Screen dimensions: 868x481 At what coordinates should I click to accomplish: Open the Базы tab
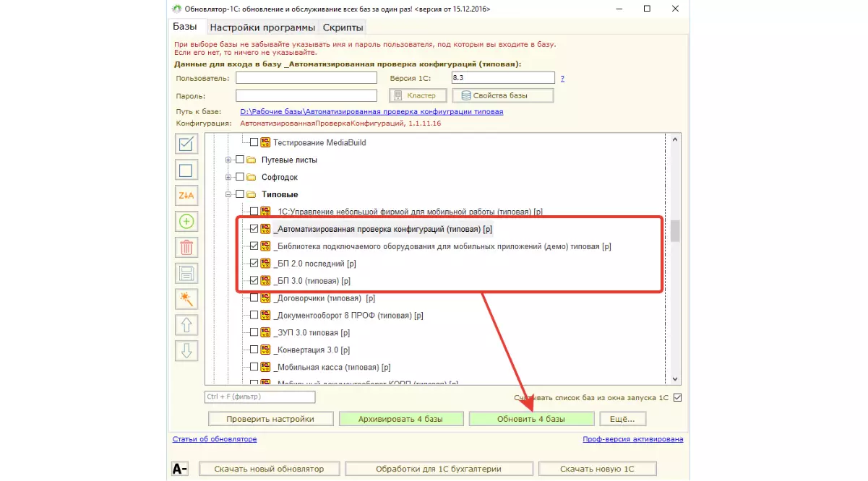(185, 27)
